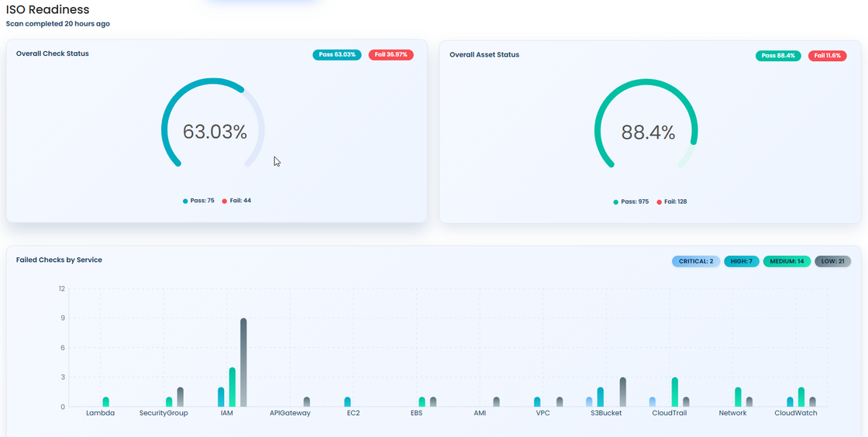Click the gray S3Bucket bar
The width and height of the screenshot is (868, 437).
(x=622, y=391)
